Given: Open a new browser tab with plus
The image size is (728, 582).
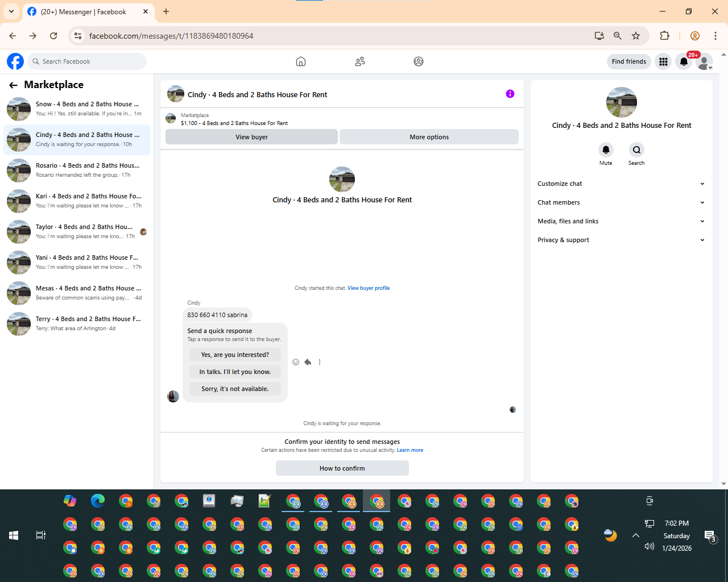Looking at the screenshot, I should [x=166, y=11].
